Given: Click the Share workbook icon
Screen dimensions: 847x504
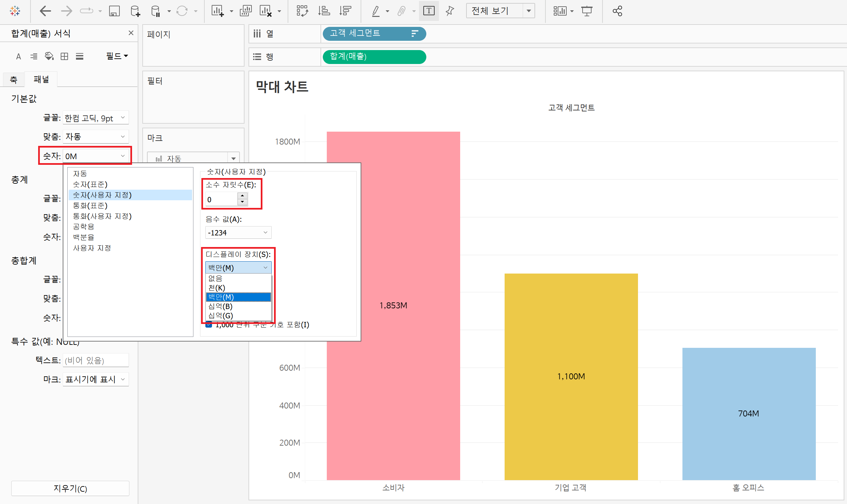Looking at the screenshot, I should point(617,11).
